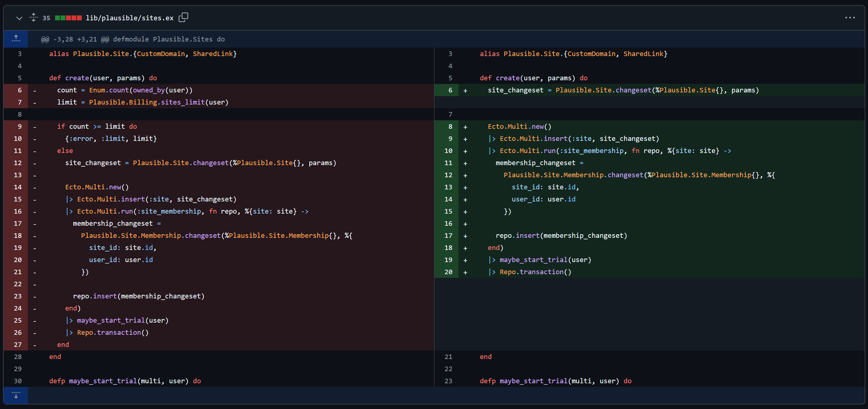Viewport: 868px width, 409px height.
Task: Expand hidden lines above the hunk header
Action: click(x=16, y=39)
